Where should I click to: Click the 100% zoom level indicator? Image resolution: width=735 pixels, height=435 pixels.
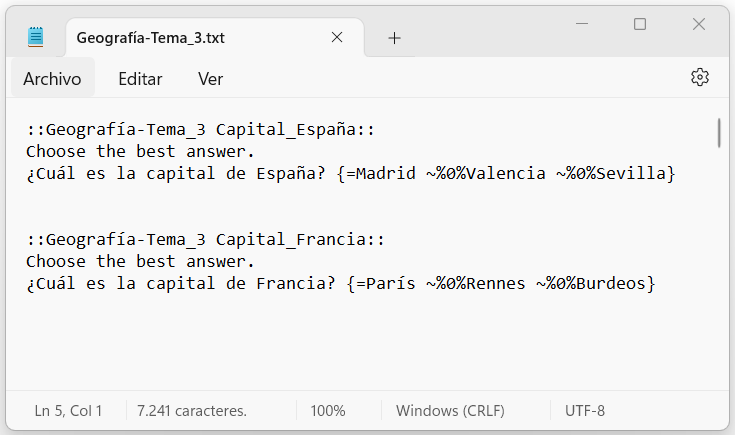328,411
